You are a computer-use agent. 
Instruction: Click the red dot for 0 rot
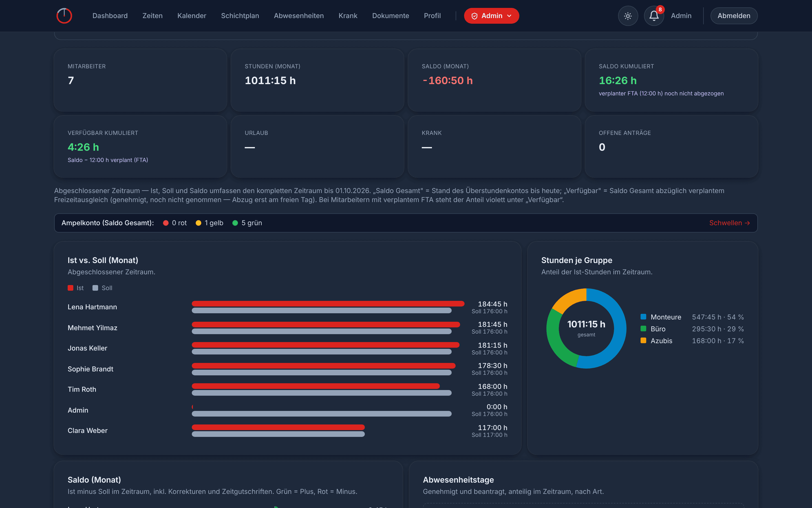click(166, 223)
